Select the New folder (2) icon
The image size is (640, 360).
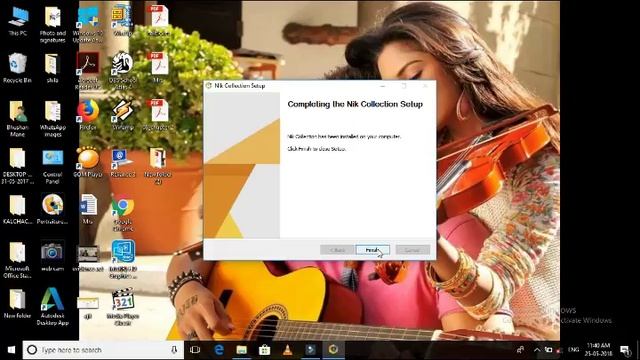pyautogui.click(x=158, y=166)
